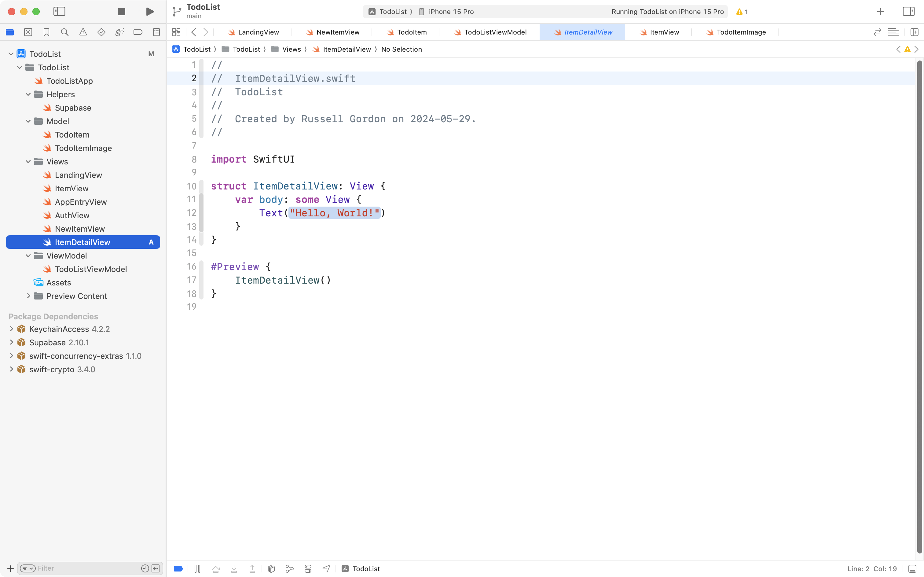Show the Issue navigator
Image resolution: width=924 pixels, height=577 pixels.
(83, 32)
